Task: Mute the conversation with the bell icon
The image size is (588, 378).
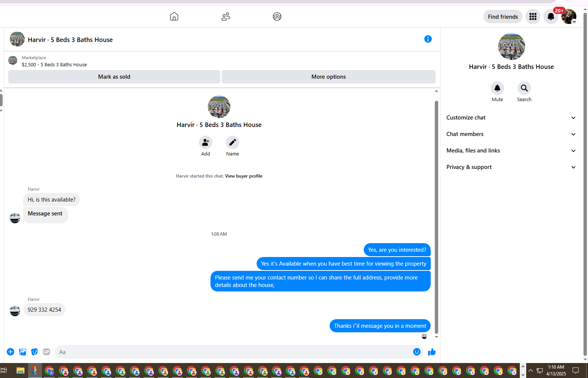Action: (497, 88)
